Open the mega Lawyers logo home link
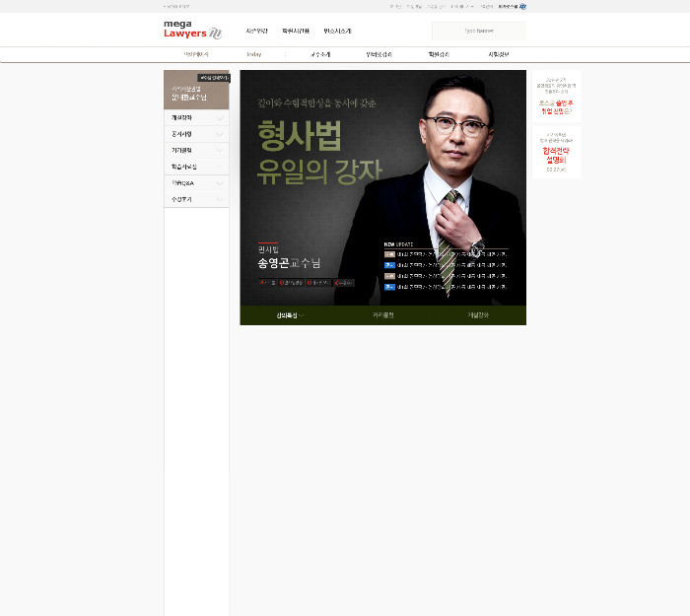690x616 pixels. click(x=192, y=30)
